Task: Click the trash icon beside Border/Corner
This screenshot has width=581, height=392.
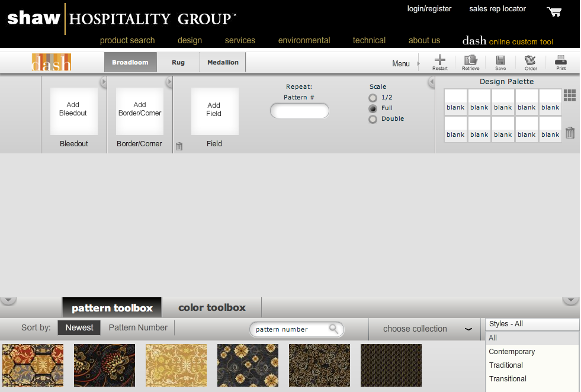Action: coord(179,146)
